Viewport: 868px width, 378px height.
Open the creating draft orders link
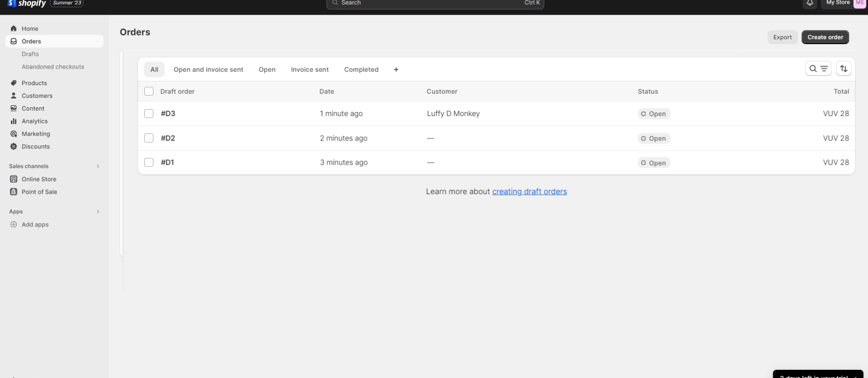530,192
